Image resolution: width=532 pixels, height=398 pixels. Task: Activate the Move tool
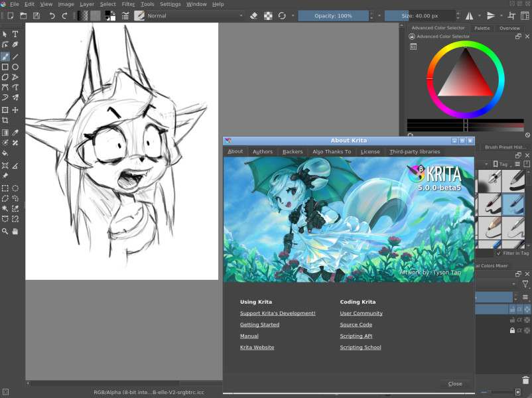coord(15,110)
